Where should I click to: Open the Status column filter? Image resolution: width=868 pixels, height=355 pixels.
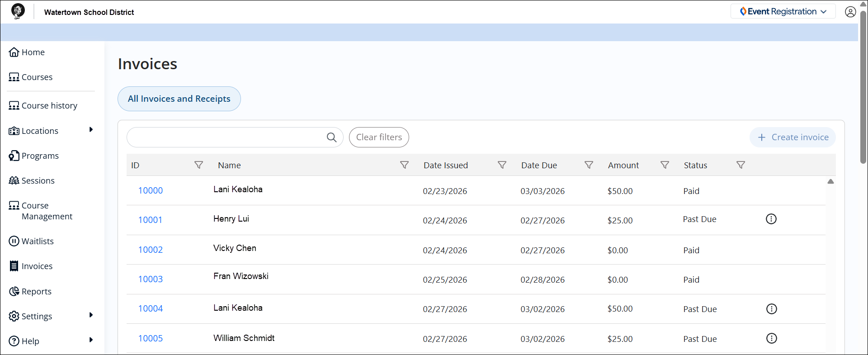tap(741, 165)
